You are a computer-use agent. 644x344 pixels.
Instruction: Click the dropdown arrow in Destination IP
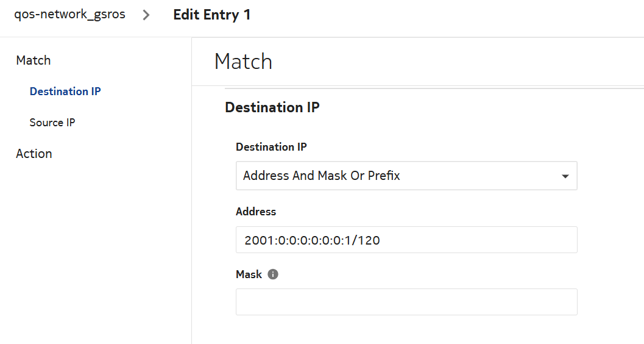(x=565, y=176)
